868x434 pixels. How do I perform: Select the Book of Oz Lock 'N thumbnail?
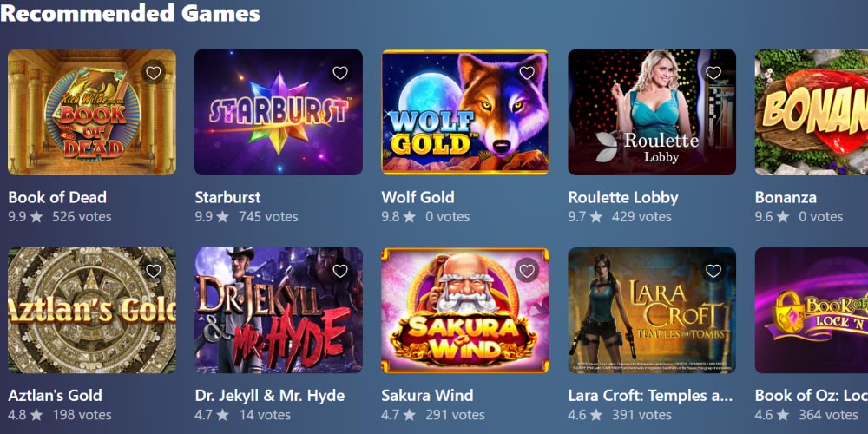pos(812,310)
